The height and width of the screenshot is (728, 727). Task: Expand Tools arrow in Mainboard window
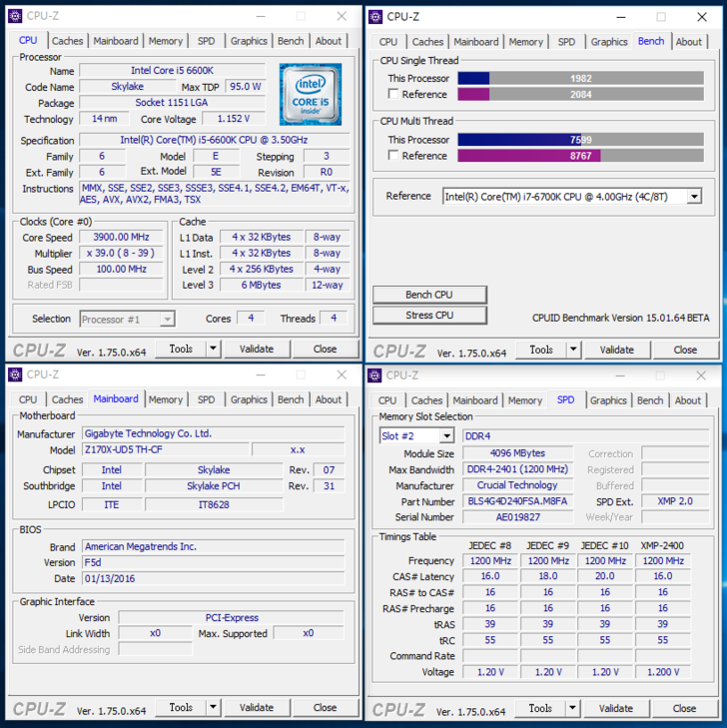coord(213,707)
